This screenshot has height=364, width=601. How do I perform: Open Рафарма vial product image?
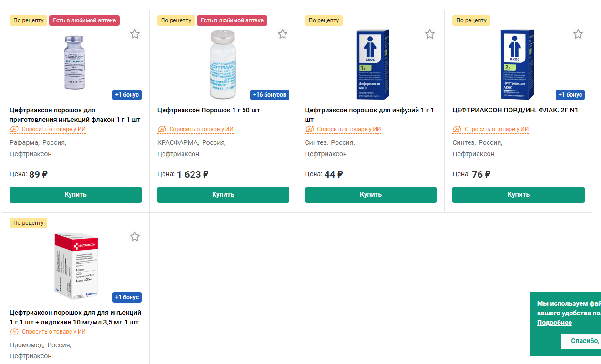pos(75,62)
